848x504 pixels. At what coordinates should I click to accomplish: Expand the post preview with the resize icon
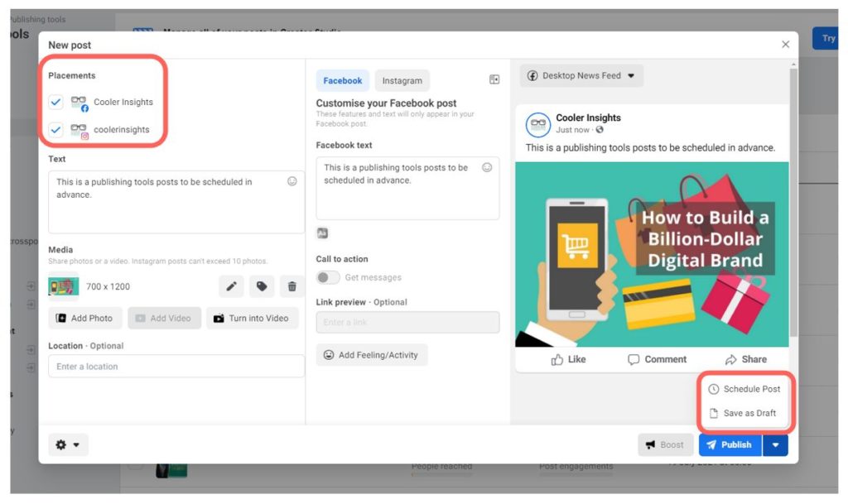coord(494,79)
